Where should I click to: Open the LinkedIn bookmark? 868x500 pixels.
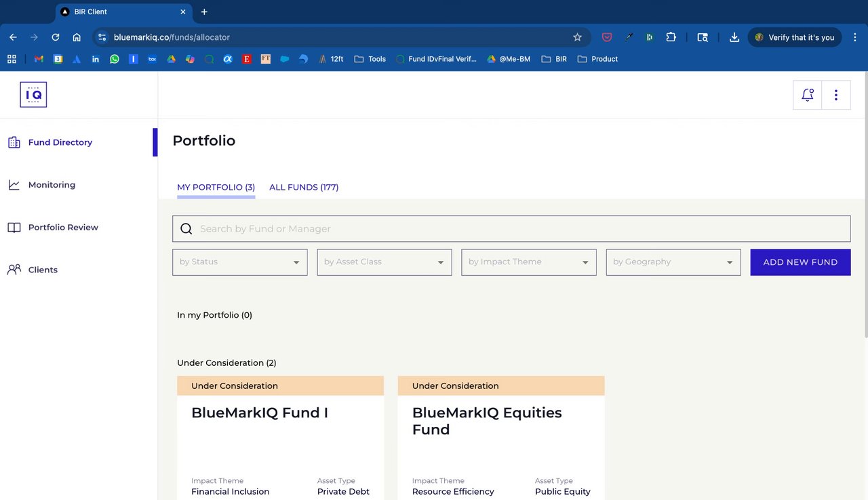[x=96, y=59]
